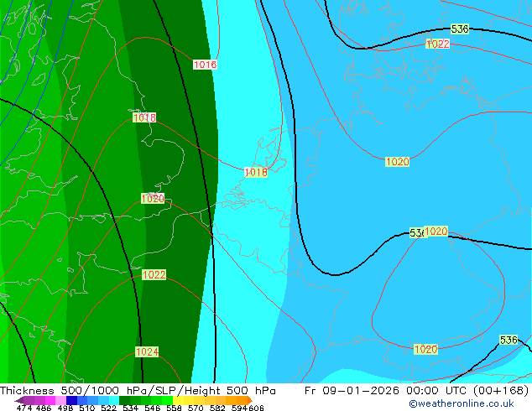Click the dark blue legend swatch above 498
Image resolution: width=532 pixels, height=411 pixels.
pyautogui.click(x=71, y=400)
